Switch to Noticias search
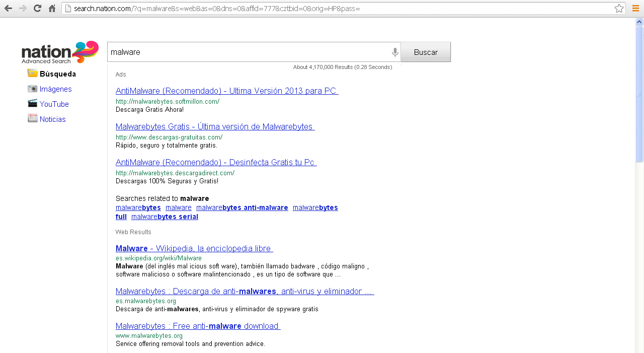 click(x=53, y=119)
